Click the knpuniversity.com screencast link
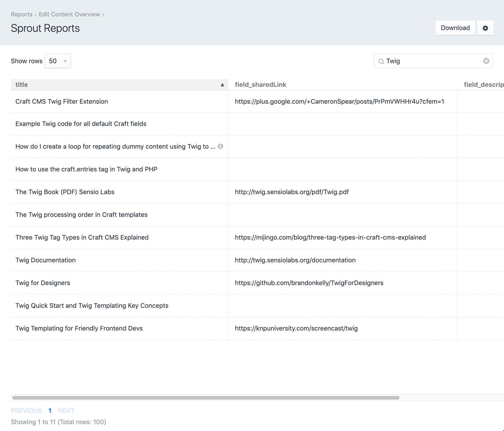 296,328
